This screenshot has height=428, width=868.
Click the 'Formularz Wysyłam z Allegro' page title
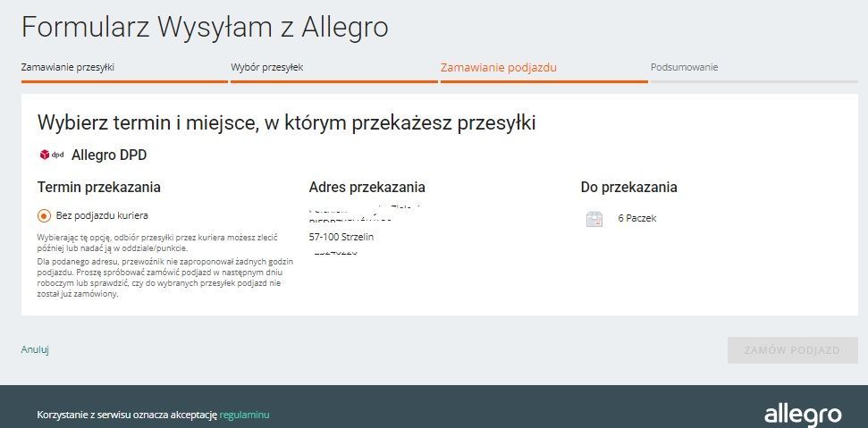(205, 27)
